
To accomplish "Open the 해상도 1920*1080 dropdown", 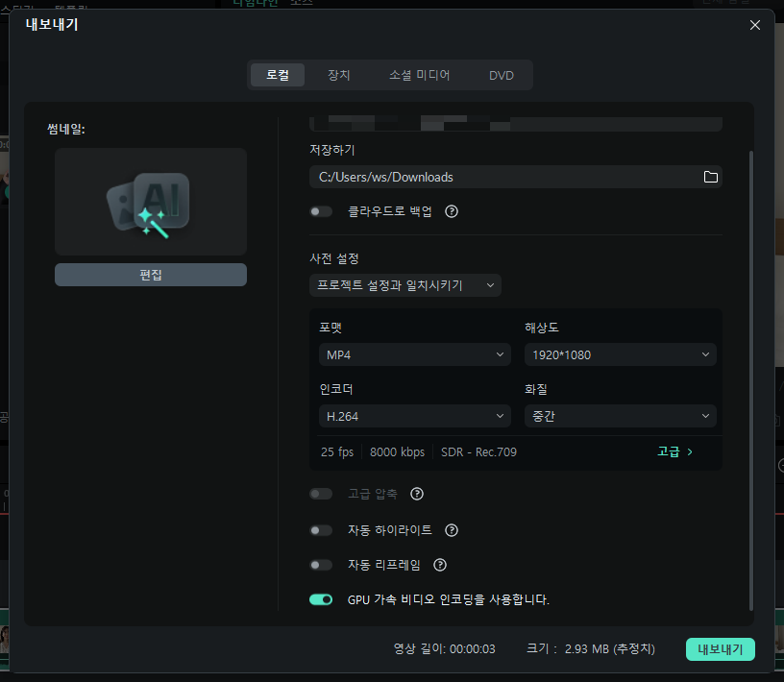I will 620,354.
